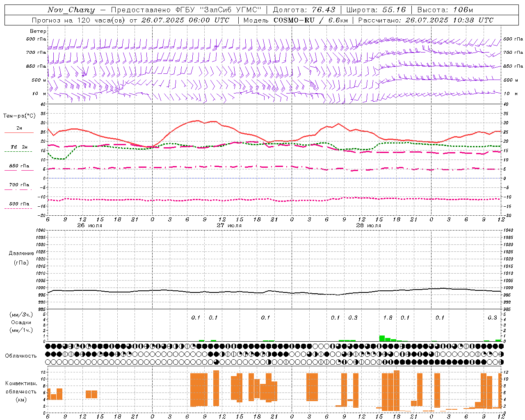The width and height of the screenshot is (525, 420).
Task: Click the 500 м level label left of wind panel
Action: tap(39, 80)
